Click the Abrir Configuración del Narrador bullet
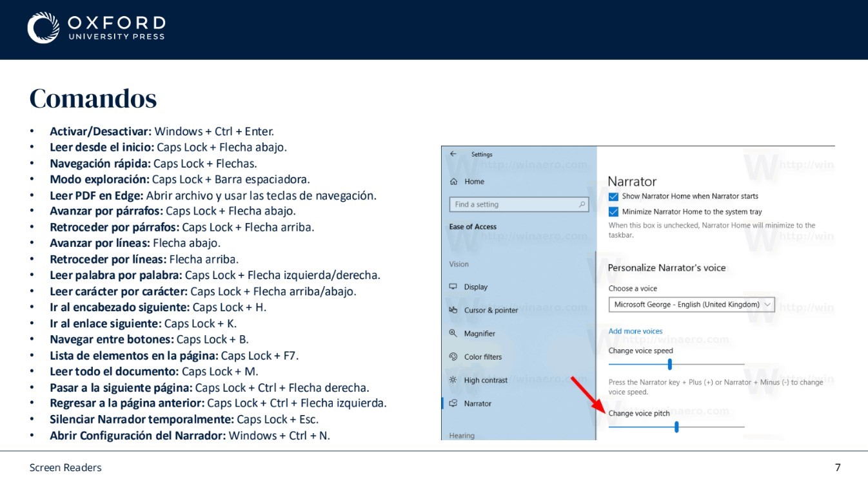Screen dimensions: 868x484 [190, 436]
